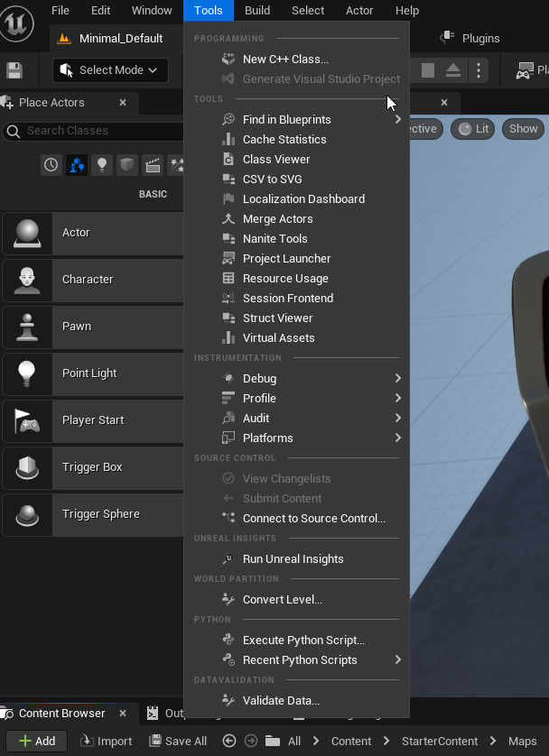Open the Build menu

click(x=257, y=11)
